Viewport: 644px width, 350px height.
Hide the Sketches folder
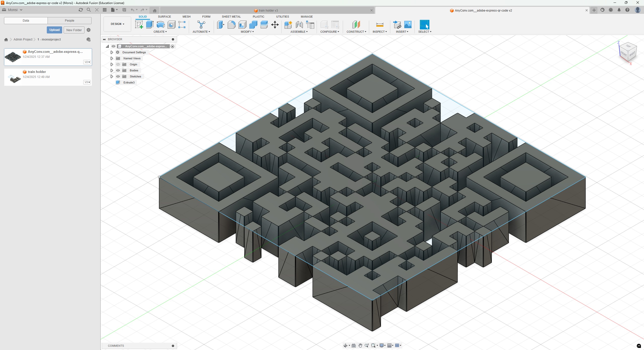[118, 76]
